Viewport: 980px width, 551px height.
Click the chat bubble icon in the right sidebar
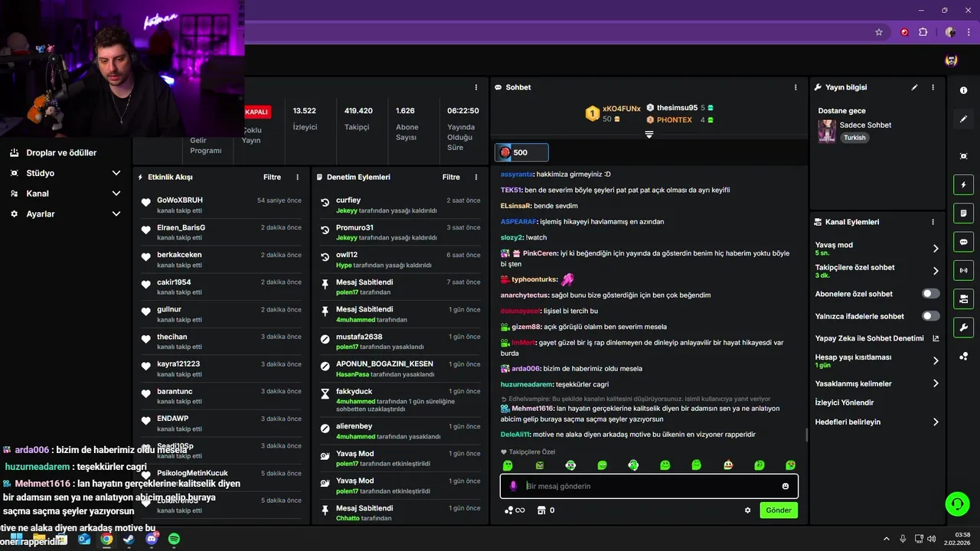(x=963, y=242)
